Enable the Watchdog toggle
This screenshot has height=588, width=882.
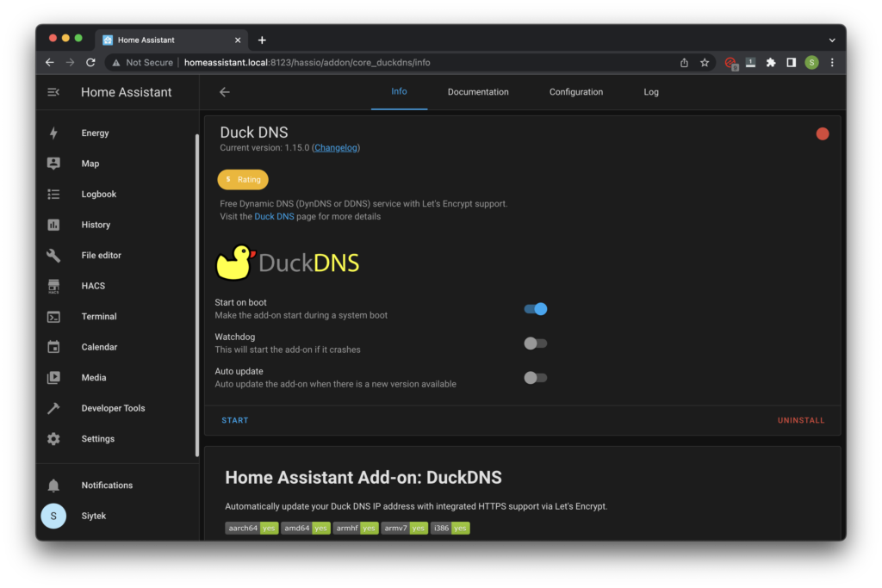tap(536, 344)
